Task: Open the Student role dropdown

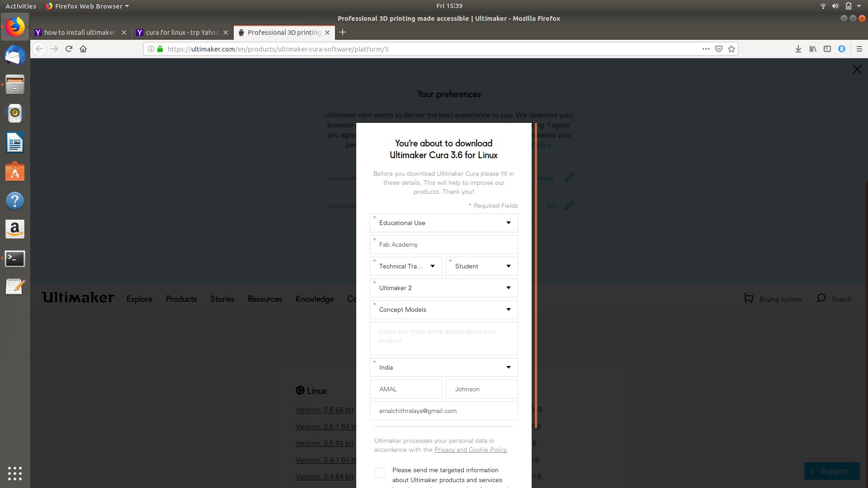Action: pos(481,266)
